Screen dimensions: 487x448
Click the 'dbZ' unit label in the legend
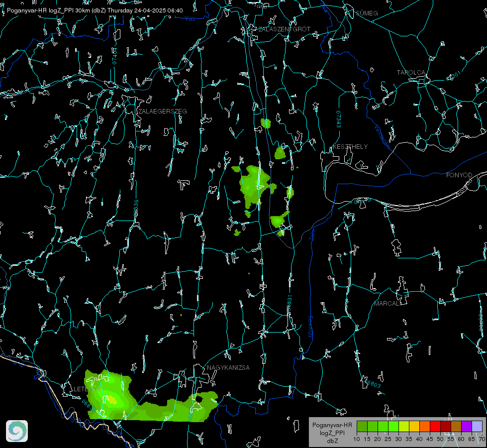pos(332,441)
